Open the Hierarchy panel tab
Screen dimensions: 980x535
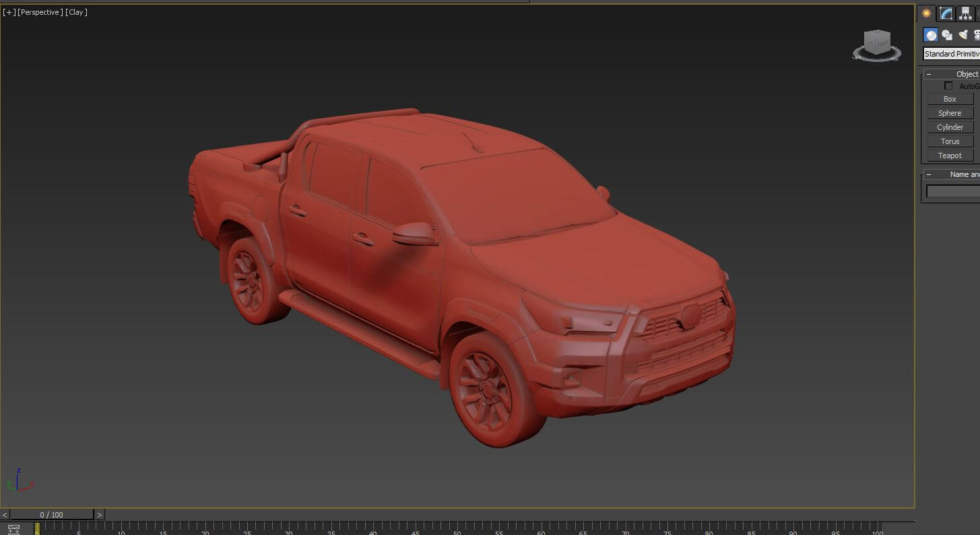click(x=966, y=13)
